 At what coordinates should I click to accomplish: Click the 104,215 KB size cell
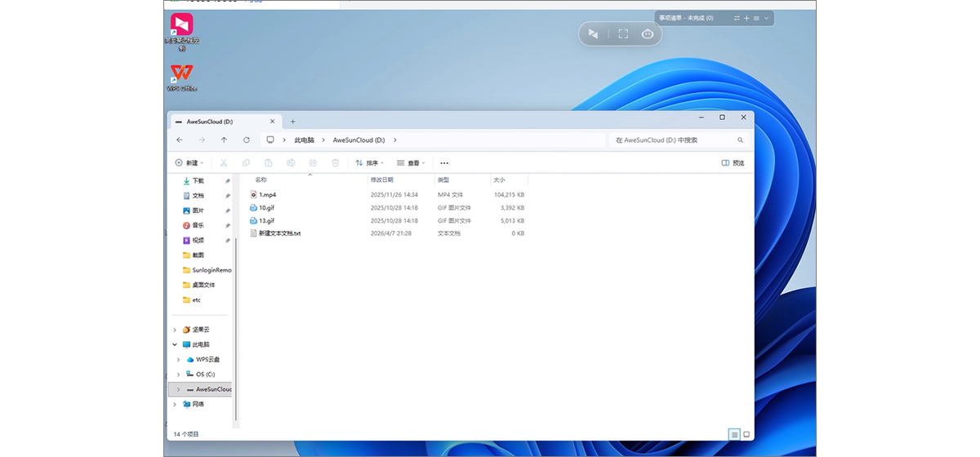tap(509, 195)
